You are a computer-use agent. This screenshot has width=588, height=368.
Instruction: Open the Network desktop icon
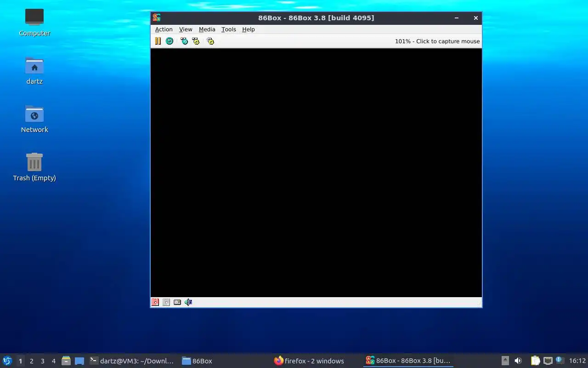pos(34,119)
